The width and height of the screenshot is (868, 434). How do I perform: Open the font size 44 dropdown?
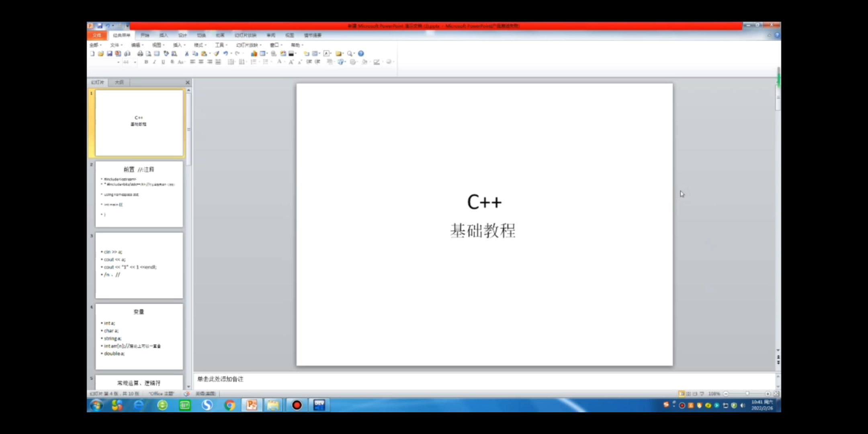pos(135,62)
